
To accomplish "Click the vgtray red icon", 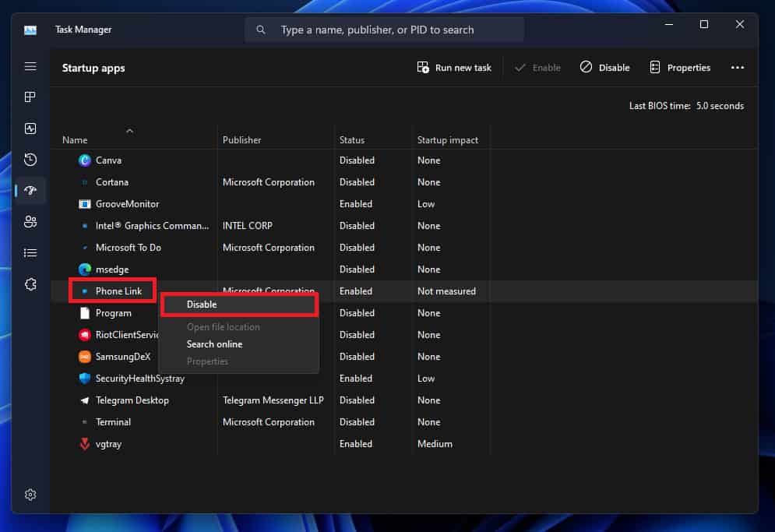I will click(85, 443).
